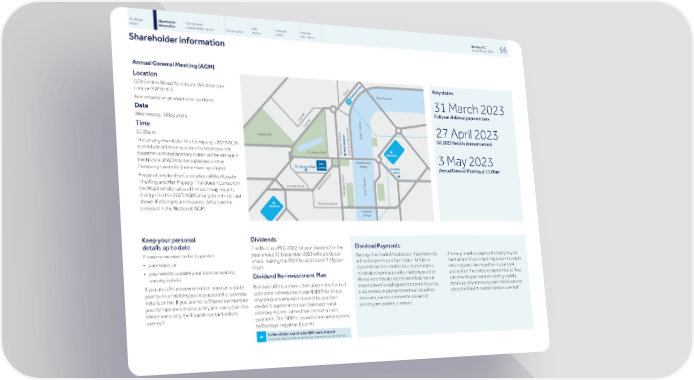Open the Financial review tab
Image resolution: width=694 pixels, height=380 pixels.
(281, 33)
